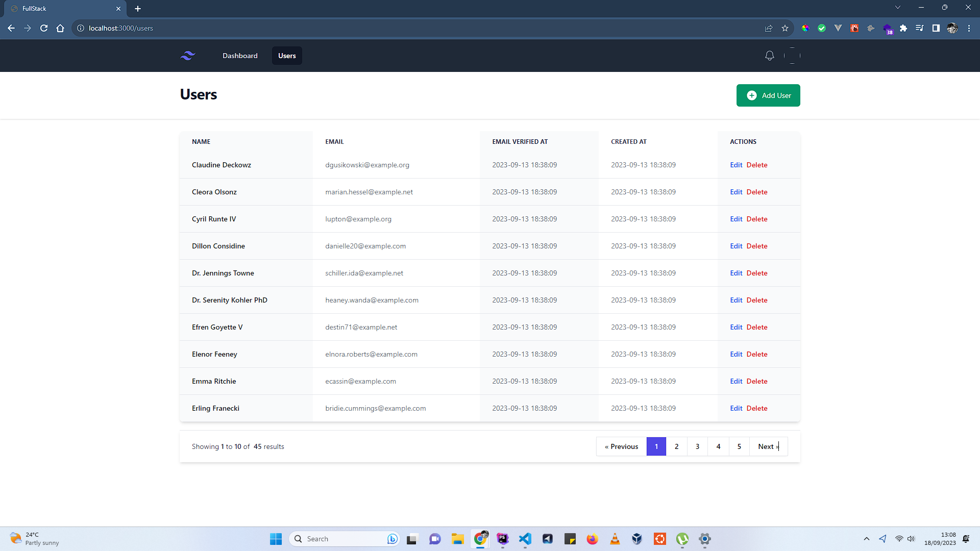Open the browser extensions puzzle icon
Screen dimensions: 980x551
click(x=903, y=28)
